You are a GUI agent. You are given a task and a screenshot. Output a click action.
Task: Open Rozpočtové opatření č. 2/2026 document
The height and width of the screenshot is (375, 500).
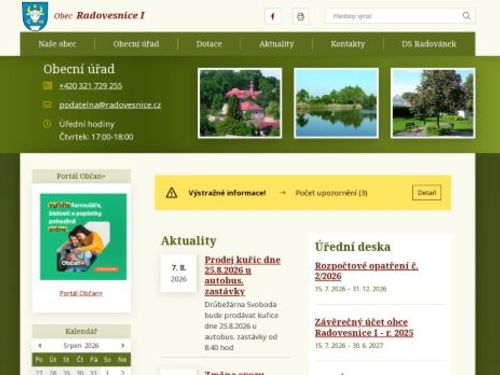(367, 271)
